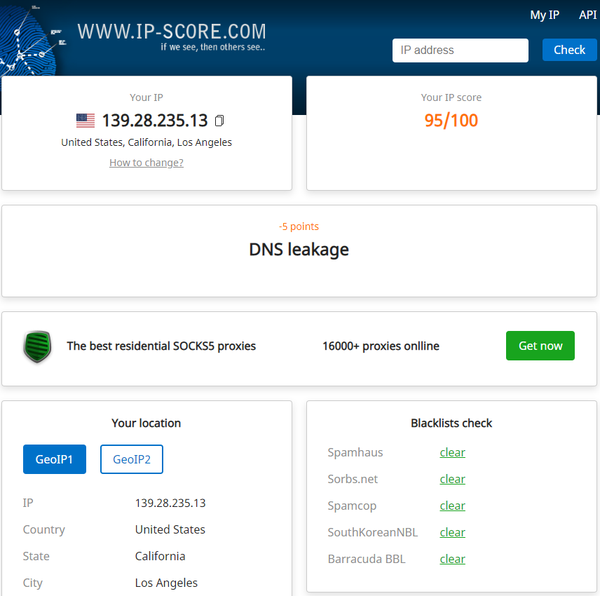Image resolution: width=600 pixels, height=596 pixels.
Task: Open Sorbs.net clear status link
Action: coord(452,479)
